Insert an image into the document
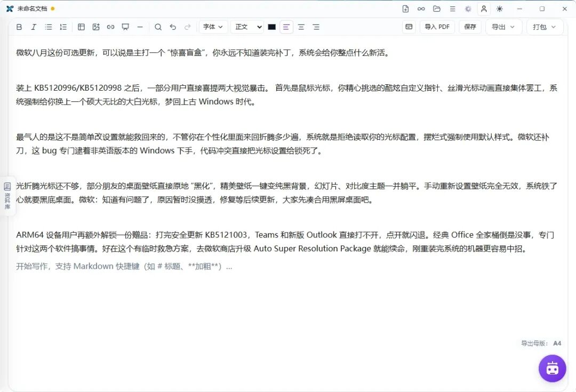 (96, 27)
